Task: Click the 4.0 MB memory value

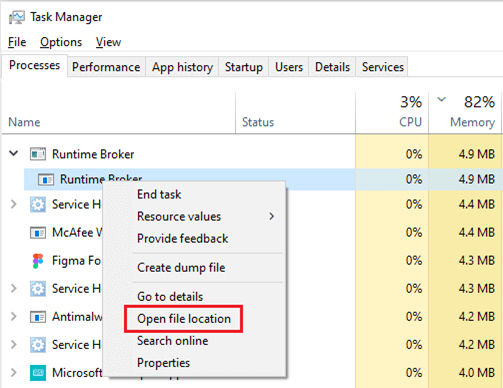Action: [x=476, y=373]
